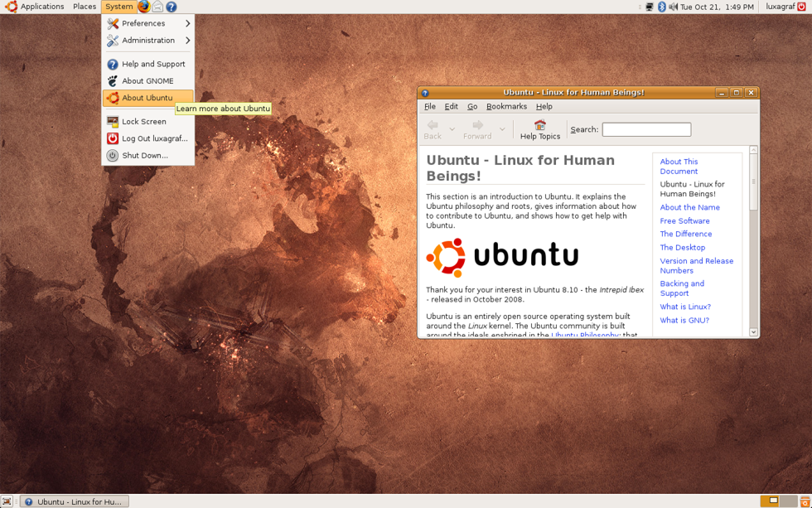Click the Lock Screen icon in System menu
The image size is (812, 508).
tap(112, 121)
